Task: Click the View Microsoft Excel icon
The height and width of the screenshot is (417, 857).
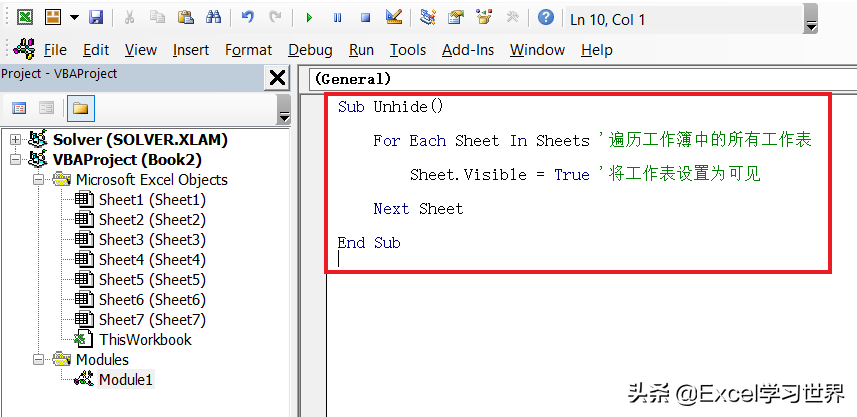Action: click(x=25, y=17)
